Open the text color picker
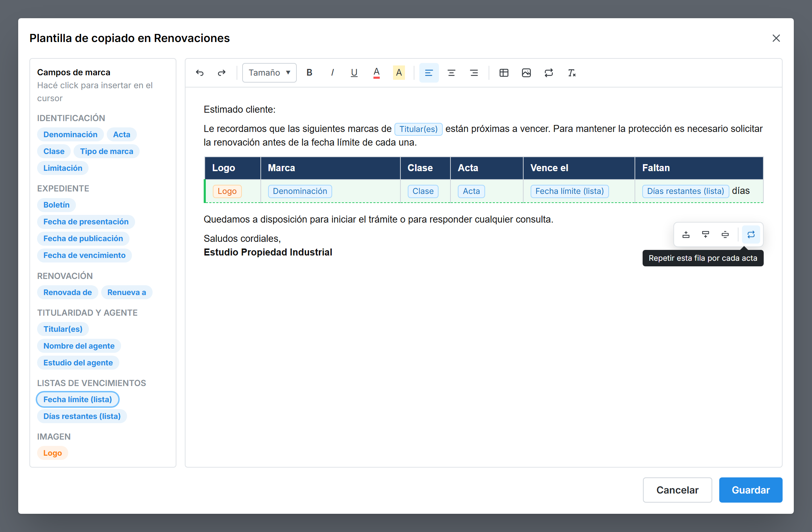This screenshot has width=812, height=532. [377, 73]
